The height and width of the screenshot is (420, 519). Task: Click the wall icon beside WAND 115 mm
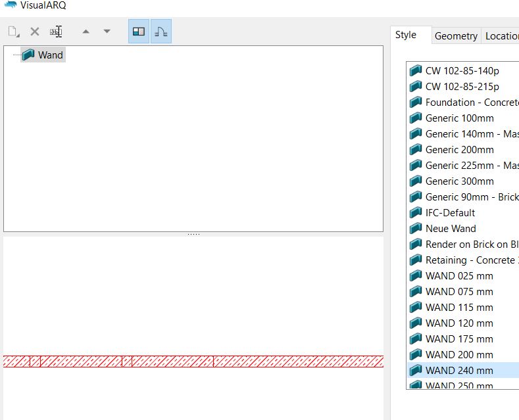[x=416, y=307]
